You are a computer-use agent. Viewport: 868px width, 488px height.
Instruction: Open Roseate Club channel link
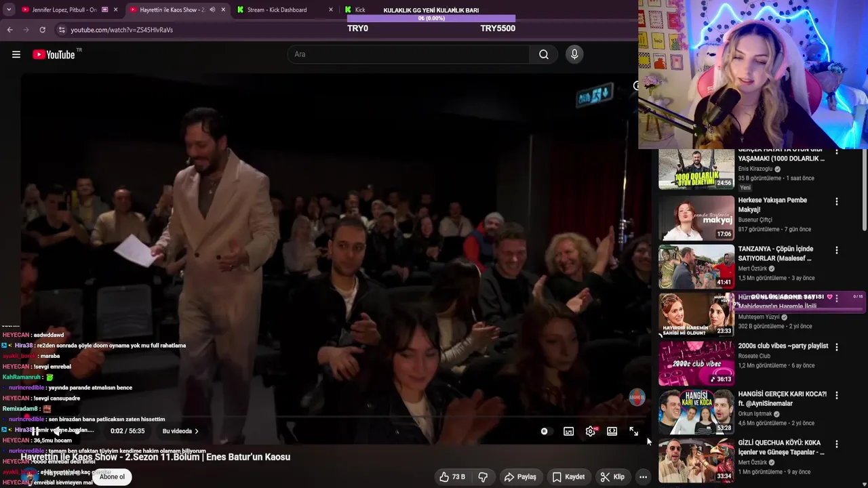pos(754,356)
